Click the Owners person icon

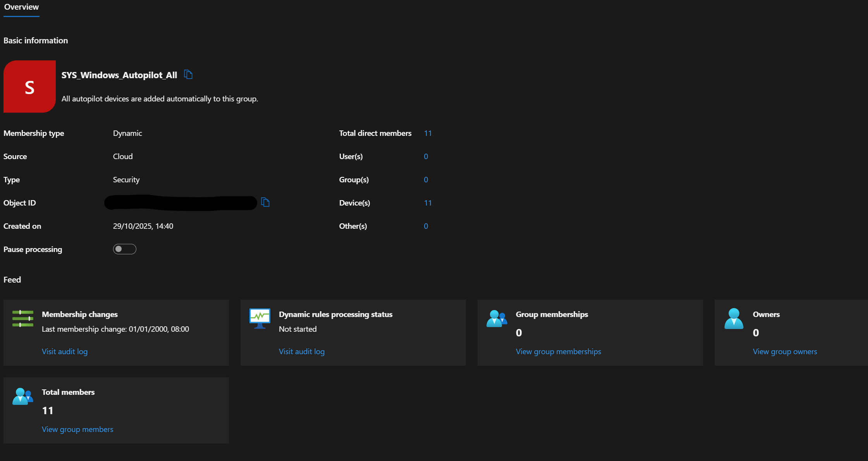point(734,319)
